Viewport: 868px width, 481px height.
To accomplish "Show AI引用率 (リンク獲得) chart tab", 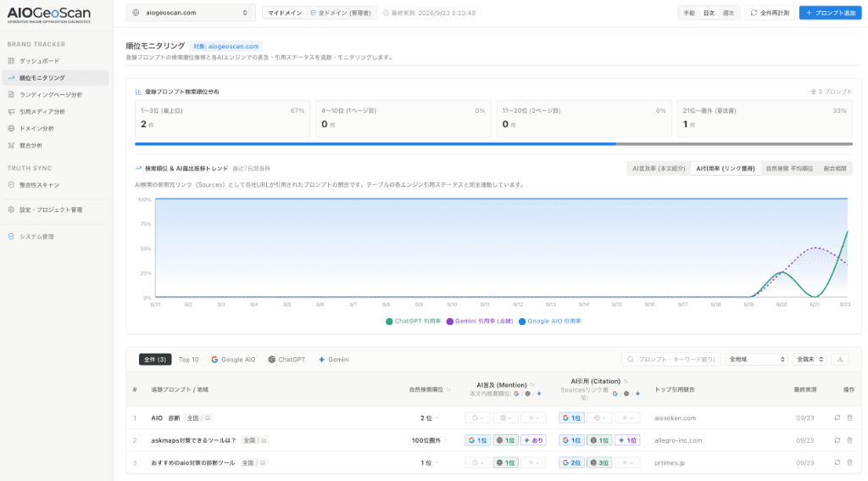I will pos(726,169).
